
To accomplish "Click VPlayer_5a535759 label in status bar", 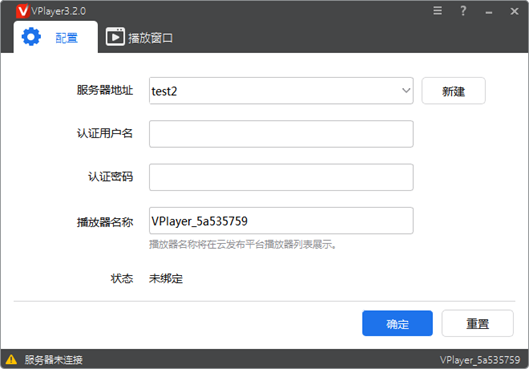I will pos(480,360).
